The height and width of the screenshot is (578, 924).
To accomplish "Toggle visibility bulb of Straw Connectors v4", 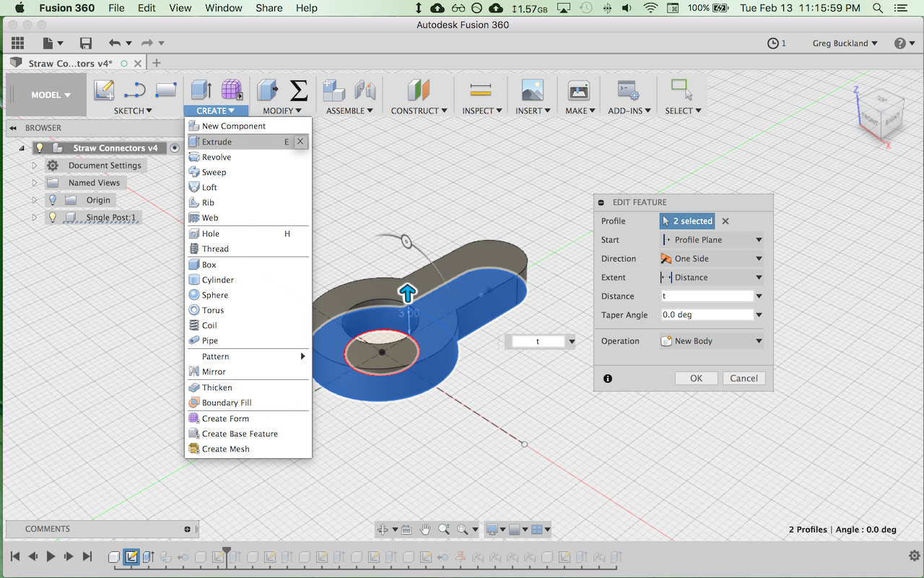I will pyautogui.click(x=40, y=148).
